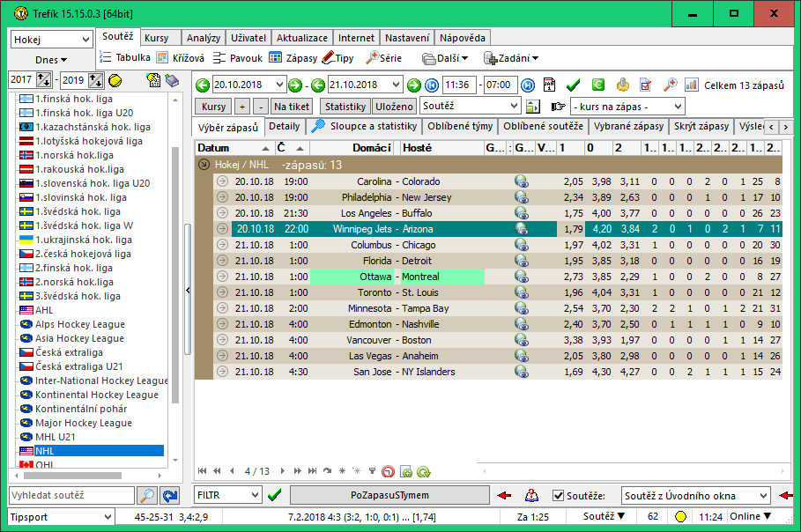Open the Zápasy matches view
Image resolution: width=801 pixels, height=532 pixels.
[x=293, y=58]
